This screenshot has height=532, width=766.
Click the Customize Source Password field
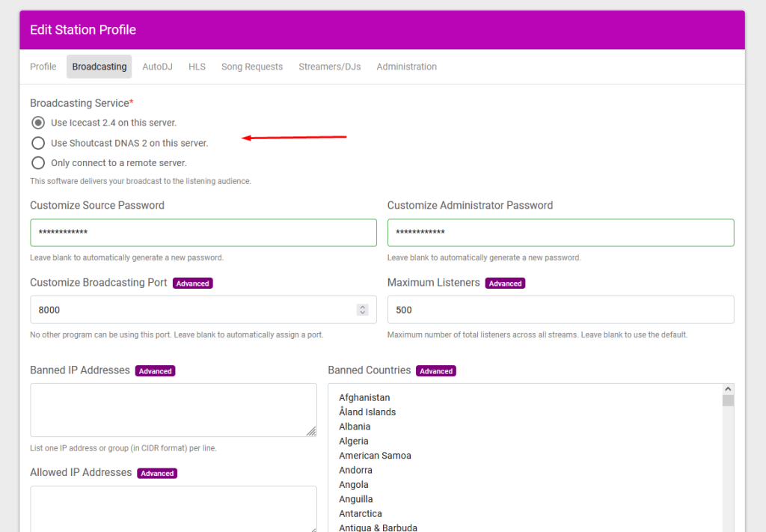[x=203, y=233]
